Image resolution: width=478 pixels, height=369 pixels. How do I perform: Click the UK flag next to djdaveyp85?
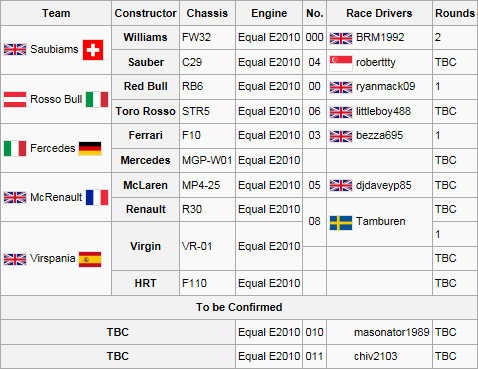341,186
